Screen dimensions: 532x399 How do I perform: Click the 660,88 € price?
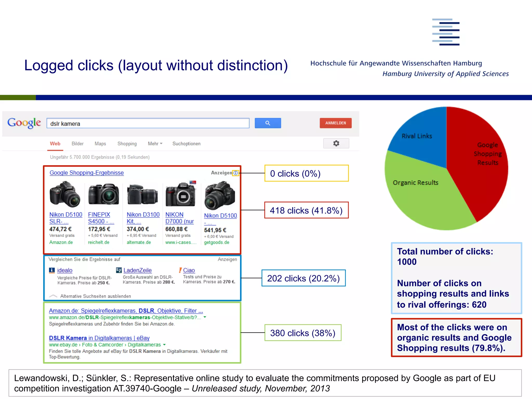[x=176, y=229]
